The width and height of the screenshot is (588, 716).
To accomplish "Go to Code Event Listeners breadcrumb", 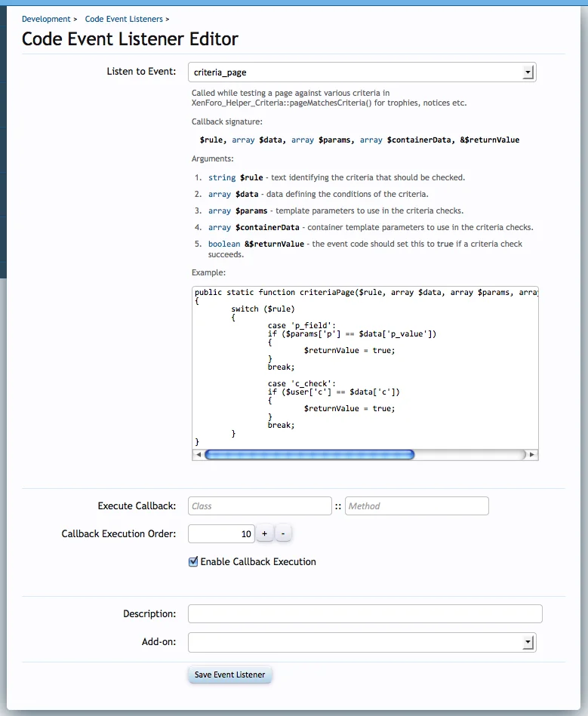I will point(124,19).
